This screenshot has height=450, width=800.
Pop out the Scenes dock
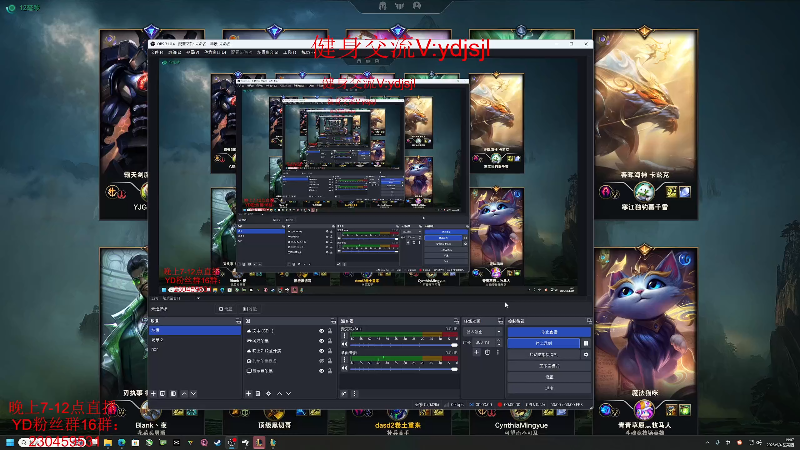click(x=238, y=321)
